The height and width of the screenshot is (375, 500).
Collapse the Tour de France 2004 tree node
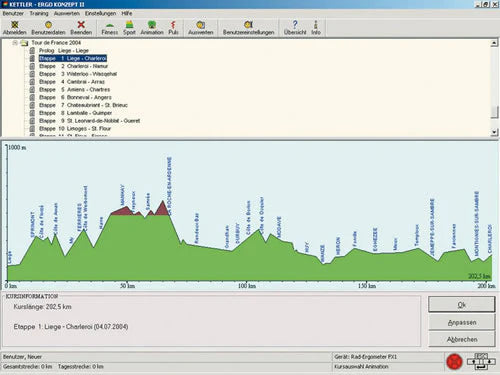[15, 43]
